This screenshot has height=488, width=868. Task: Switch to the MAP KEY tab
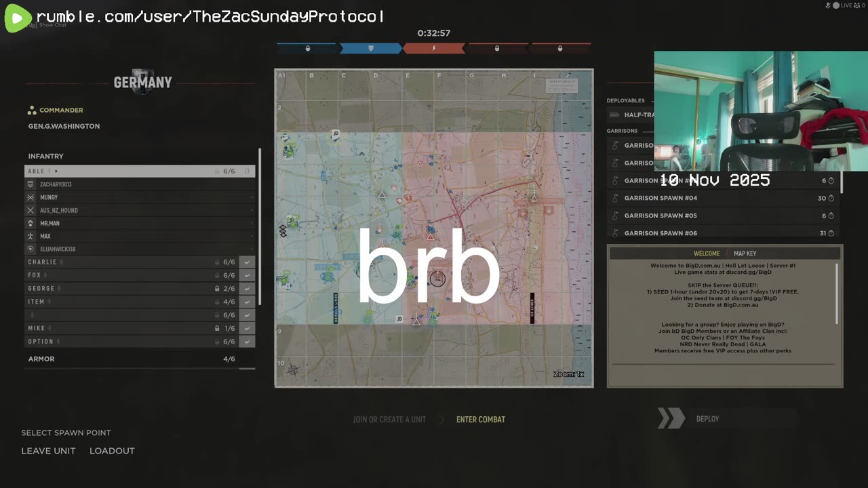coord(745,253)
